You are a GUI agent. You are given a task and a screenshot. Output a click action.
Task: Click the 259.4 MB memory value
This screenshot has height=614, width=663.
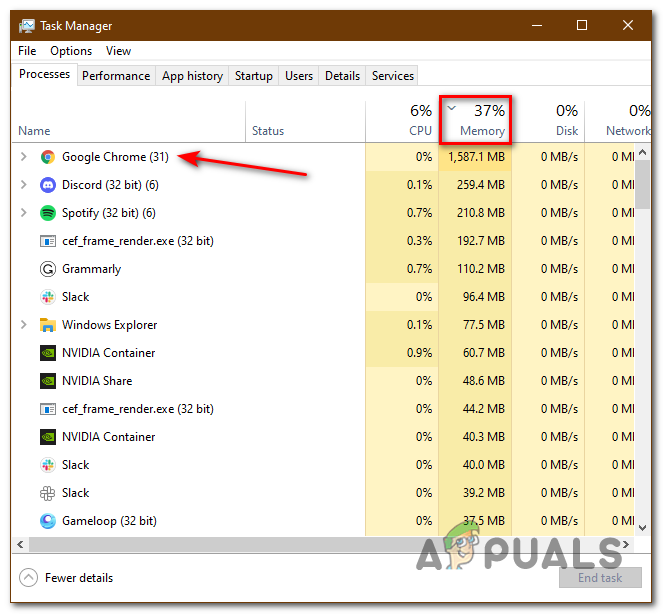click(481, 185)
